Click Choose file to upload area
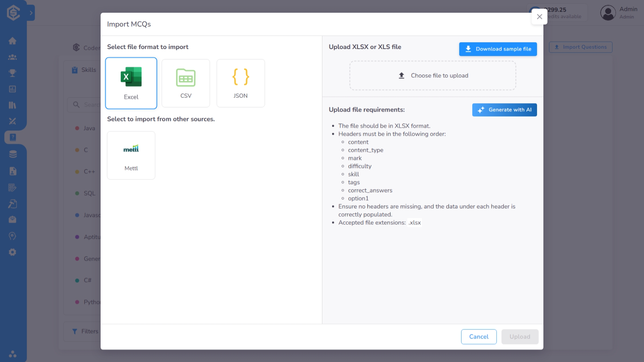This screenshot has height=362, width=644. (x=433, y=76)
